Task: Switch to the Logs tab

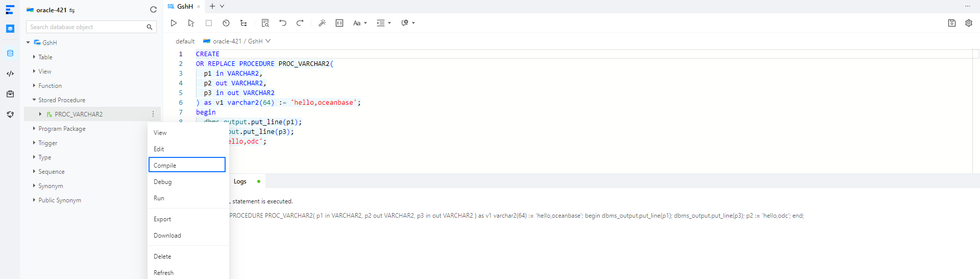Action: 240,181
